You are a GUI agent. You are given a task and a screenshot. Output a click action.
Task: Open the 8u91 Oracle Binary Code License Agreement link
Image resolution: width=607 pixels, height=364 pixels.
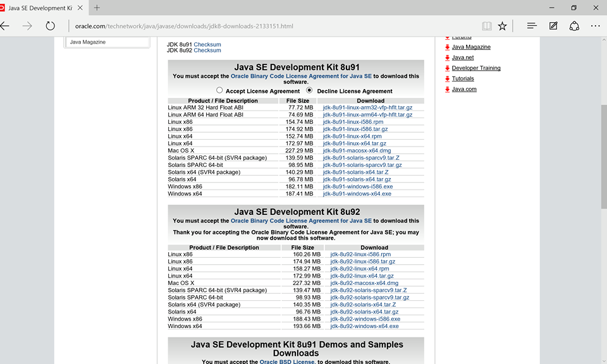coord(301,76)
